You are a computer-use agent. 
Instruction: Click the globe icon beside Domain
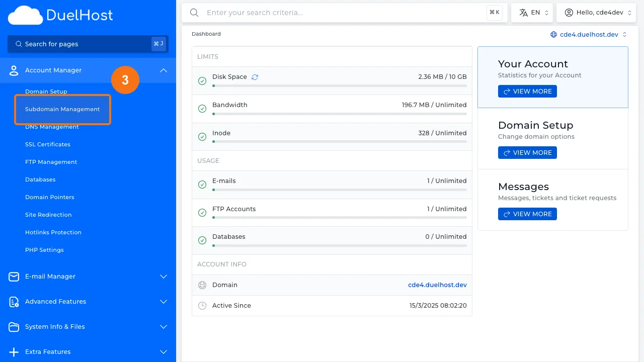(x=202, y=285)
